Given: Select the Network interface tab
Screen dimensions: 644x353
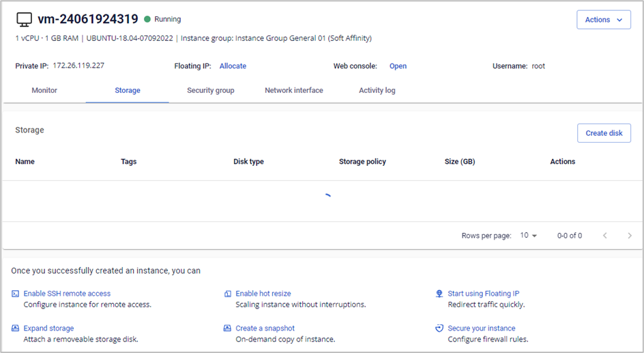Looking at the screenshot, I should [x=293, y=90].
